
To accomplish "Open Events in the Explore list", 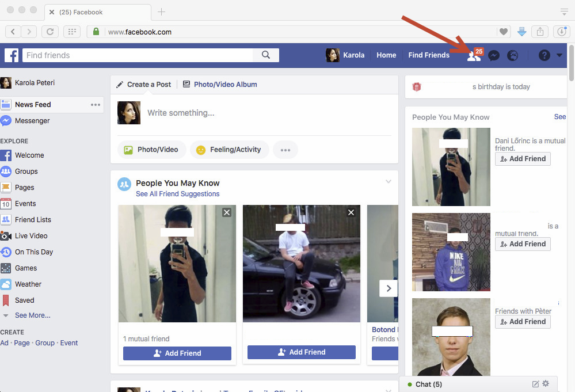I will click(x=18, y=204).
